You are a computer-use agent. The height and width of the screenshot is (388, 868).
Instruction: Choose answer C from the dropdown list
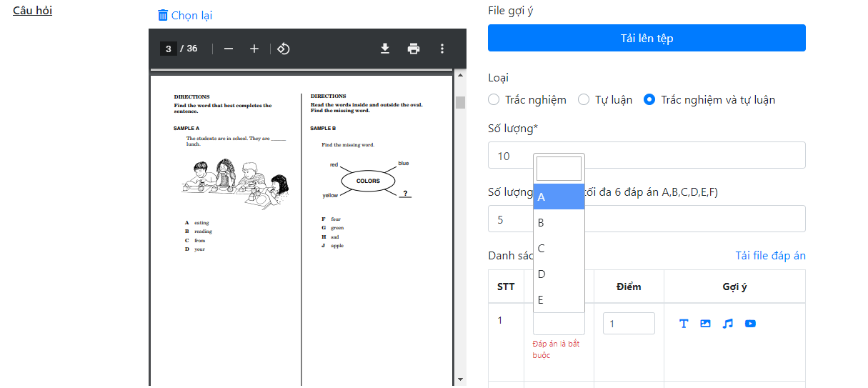tap(559, 249)
